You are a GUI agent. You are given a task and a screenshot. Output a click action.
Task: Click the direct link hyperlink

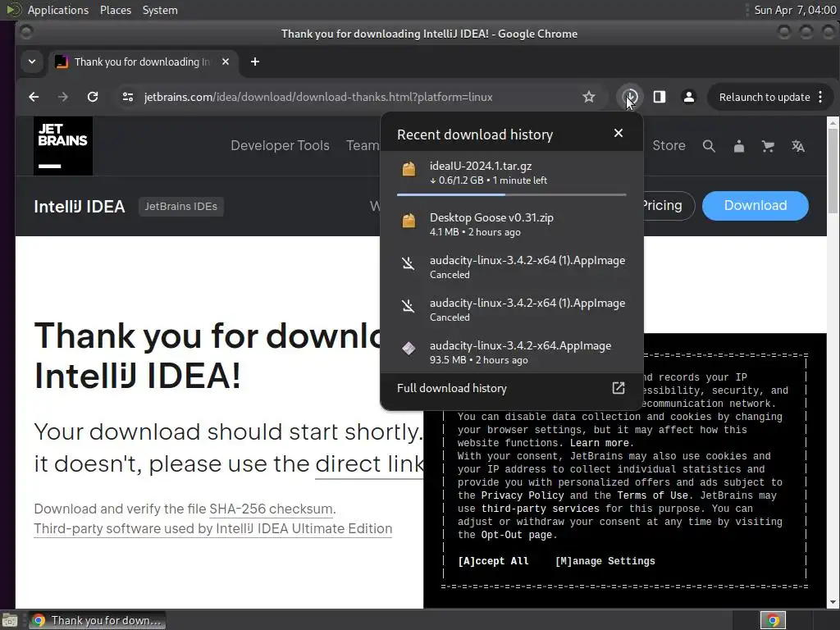point(369,464)
